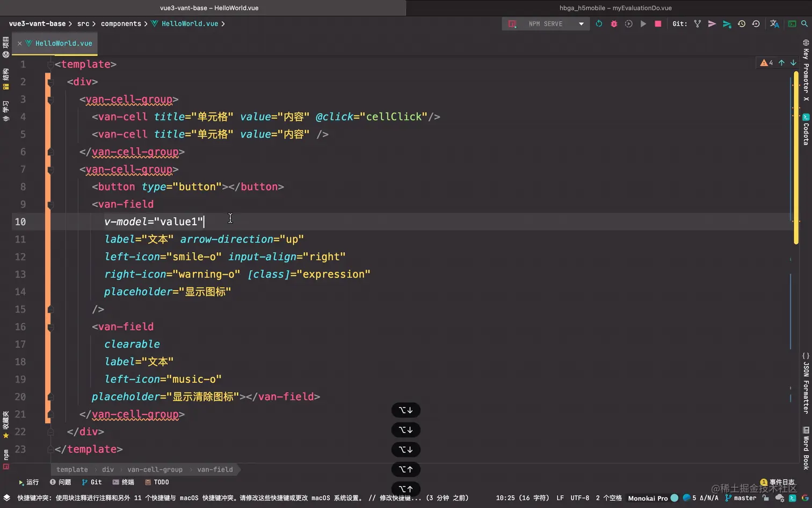Open Git branches icon in toolbar
812x508 pixels.
[697, 24]
